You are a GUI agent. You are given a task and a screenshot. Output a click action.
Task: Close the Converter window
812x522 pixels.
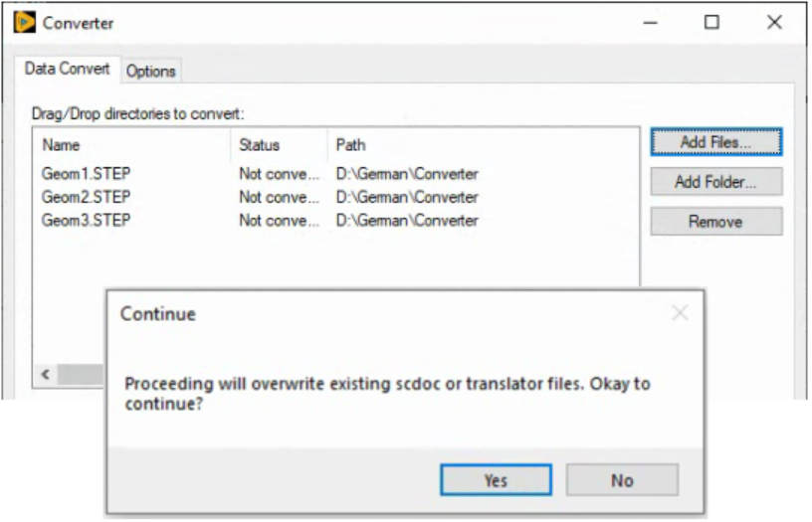click(774, 22)
